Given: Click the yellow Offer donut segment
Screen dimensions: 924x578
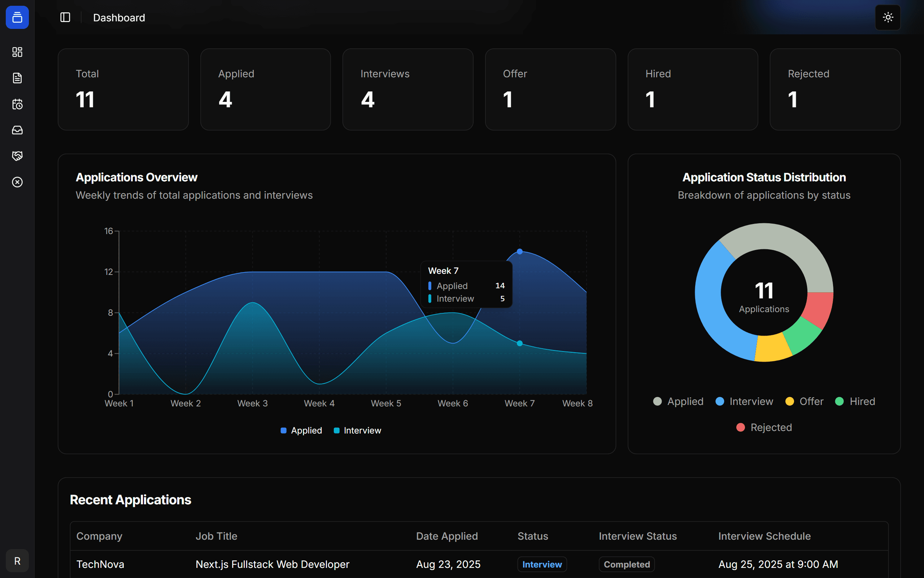Looking at the screenshot, I should click(772, 348).
